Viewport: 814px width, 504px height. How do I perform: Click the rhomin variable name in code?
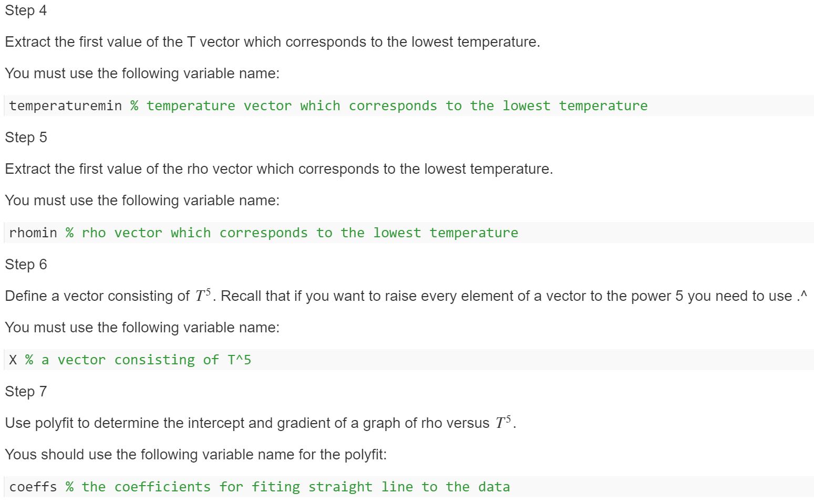33,233
